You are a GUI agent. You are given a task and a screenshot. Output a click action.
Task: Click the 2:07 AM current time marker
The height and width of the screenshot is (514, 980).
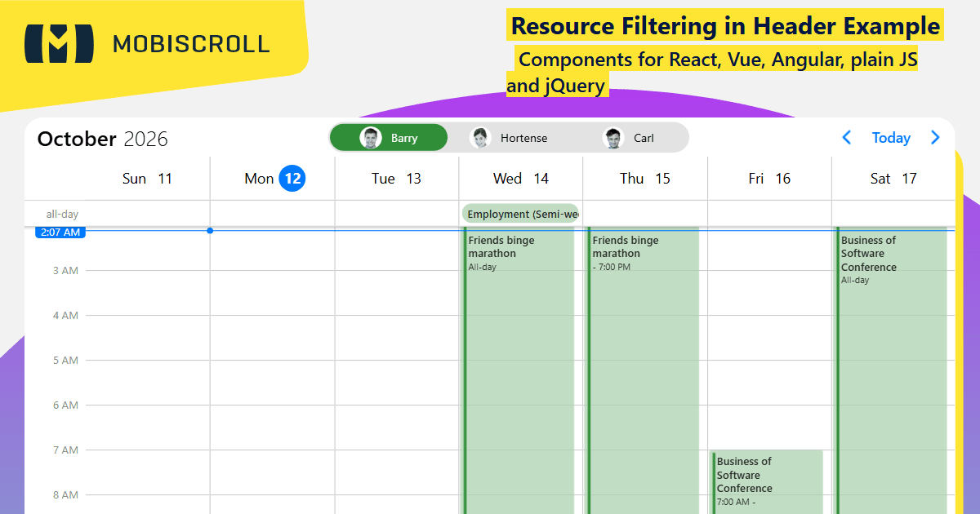tap(60, 232)
